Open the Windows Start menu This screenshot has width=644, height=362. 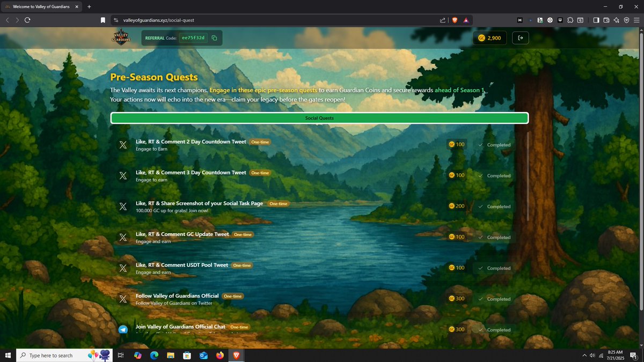(8, 355)
